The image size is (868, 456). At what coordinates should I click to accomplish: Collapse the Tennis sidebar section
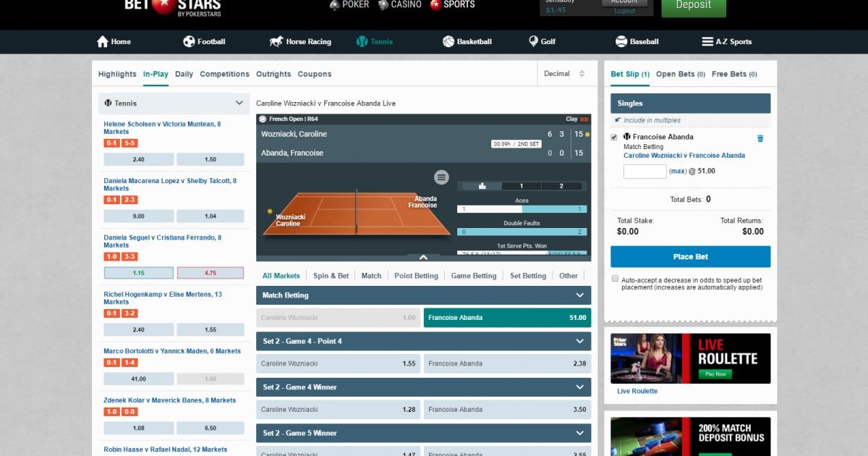239,103
